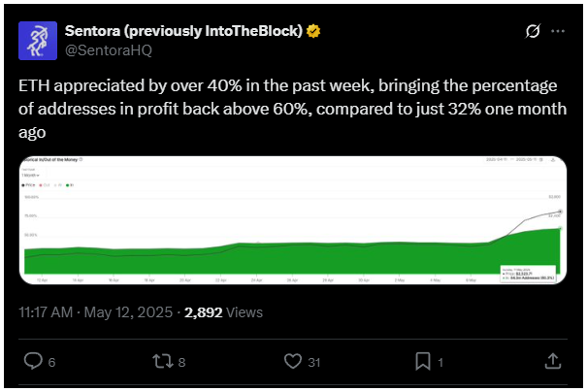587x392 pixels.
Task: Click the chart download icon
Action: click(x=553, y=159)
